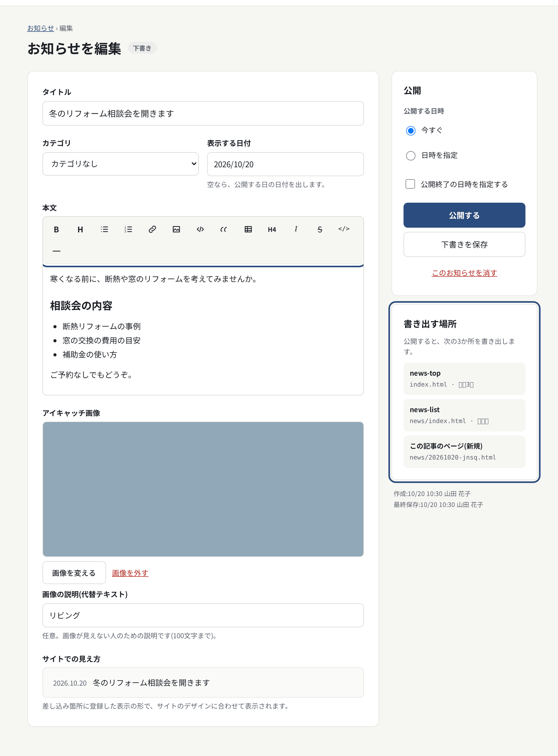Image resolution: width=558 pixels, height=756 pixels.
Task: Click このお知らせを消す link
Action: coord(464,273)
